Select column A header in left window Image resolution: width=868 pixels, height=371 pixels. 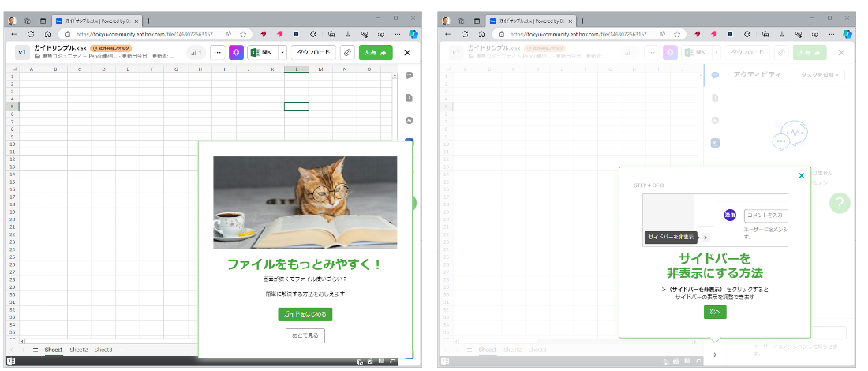pos(31,69)
